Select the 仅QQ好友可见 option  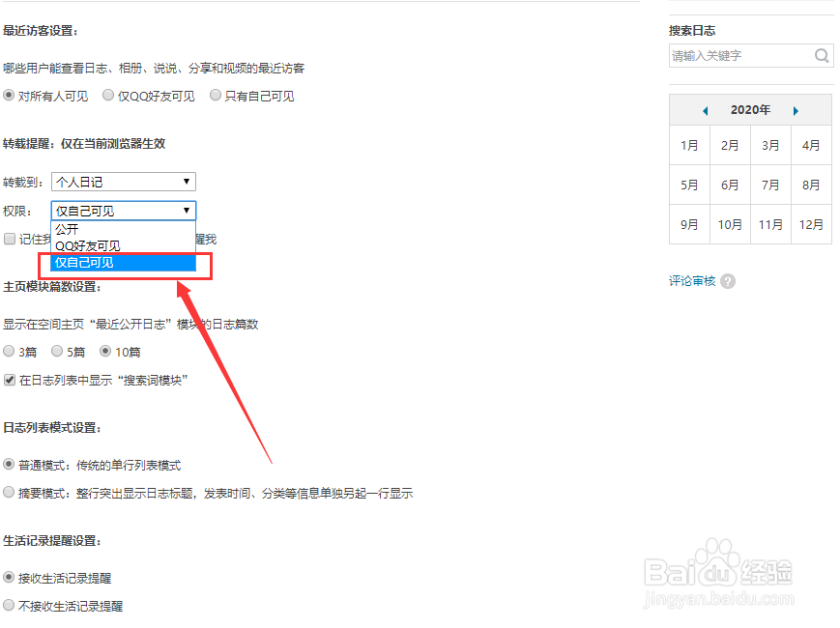(107, 96)
